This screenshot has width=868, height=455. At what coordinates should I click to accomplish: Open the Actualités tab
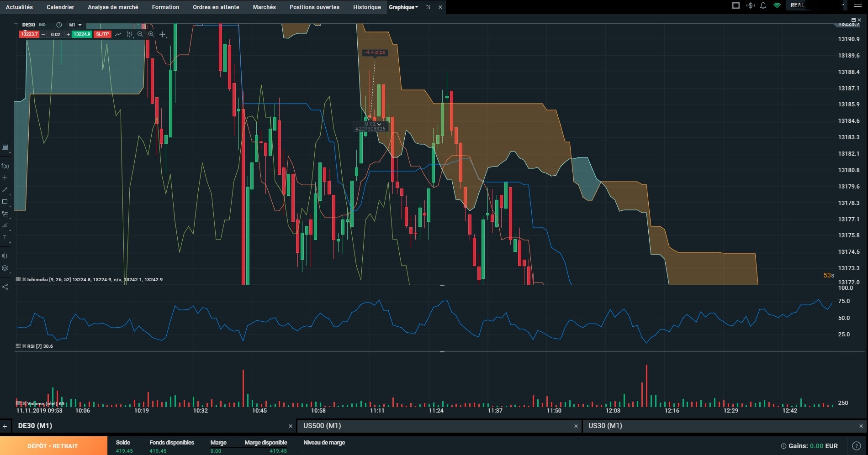coord(19,7)
